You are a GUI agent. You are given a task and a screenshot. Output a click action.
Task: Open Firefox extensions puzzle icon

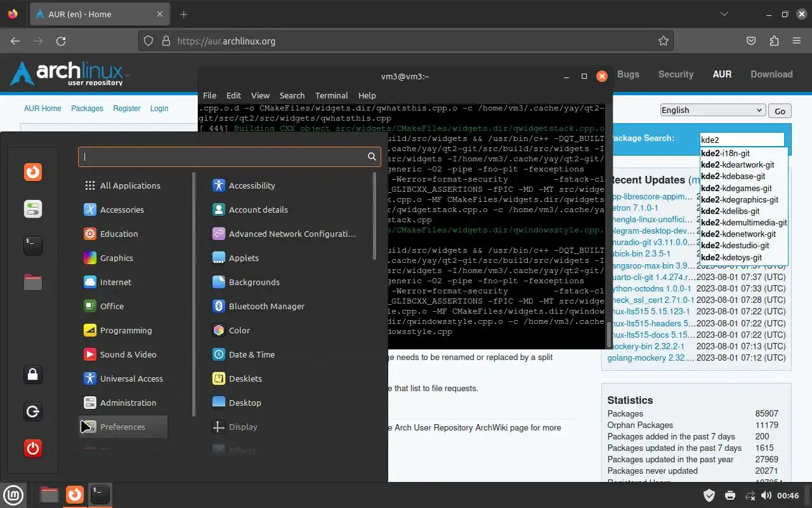tap(774, 41)
